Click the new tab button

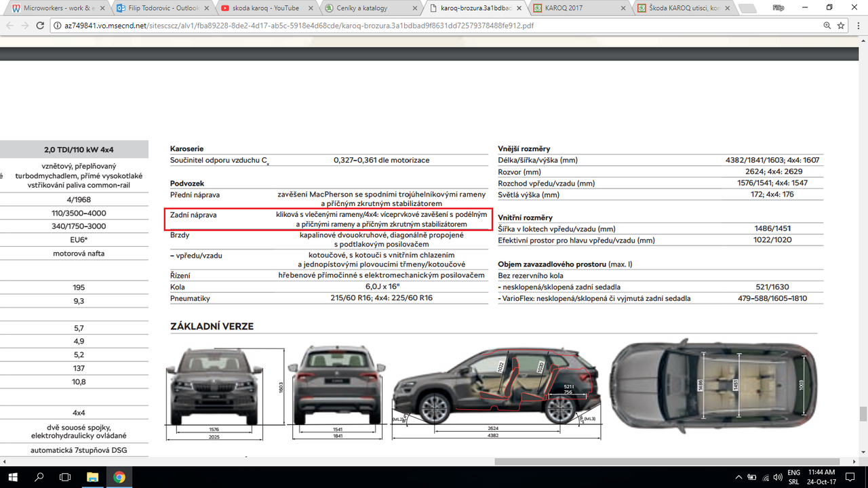tap(747, 9)
